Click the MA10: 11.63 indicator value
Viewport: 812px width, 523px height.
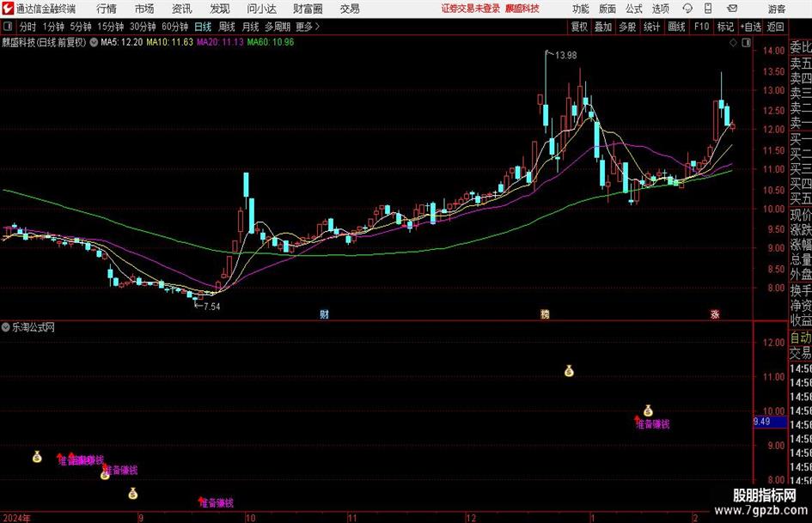(x=170, y=42)
